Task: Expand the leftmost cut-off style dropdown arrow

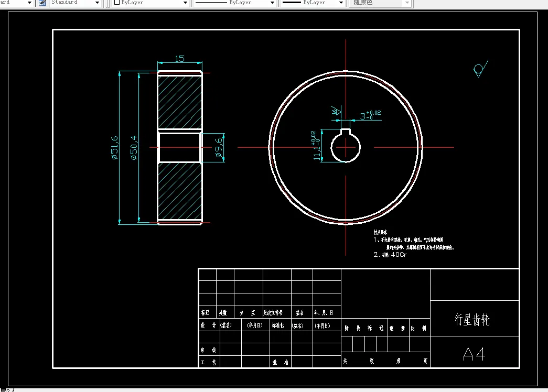Action: (30, 3)
